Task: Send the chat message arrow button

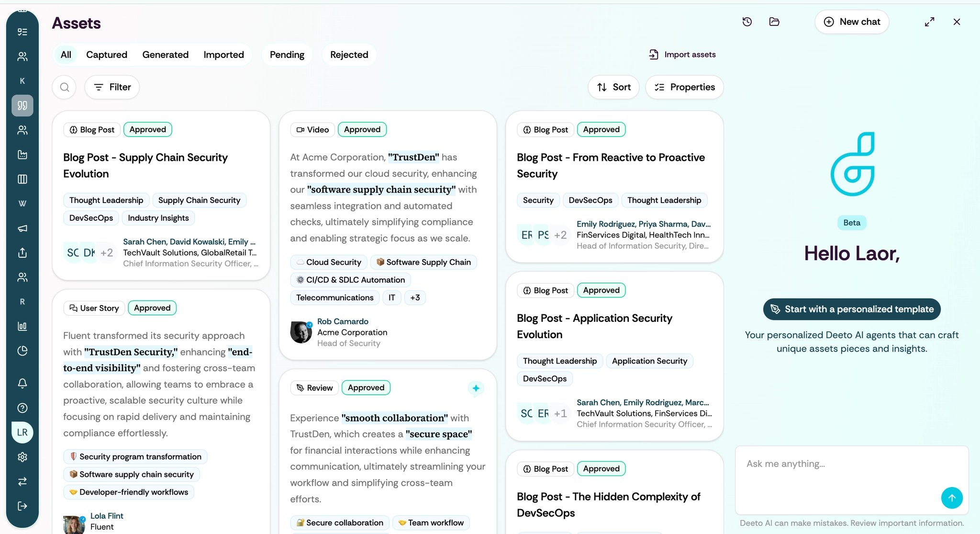Action: [952, 498]
